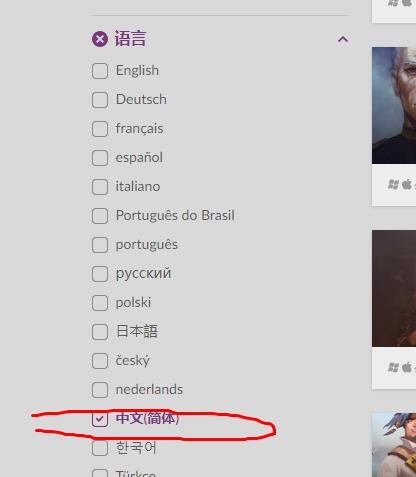Select the русский checkbox
This screenshot has height=477, width=416.
[100, 274]
